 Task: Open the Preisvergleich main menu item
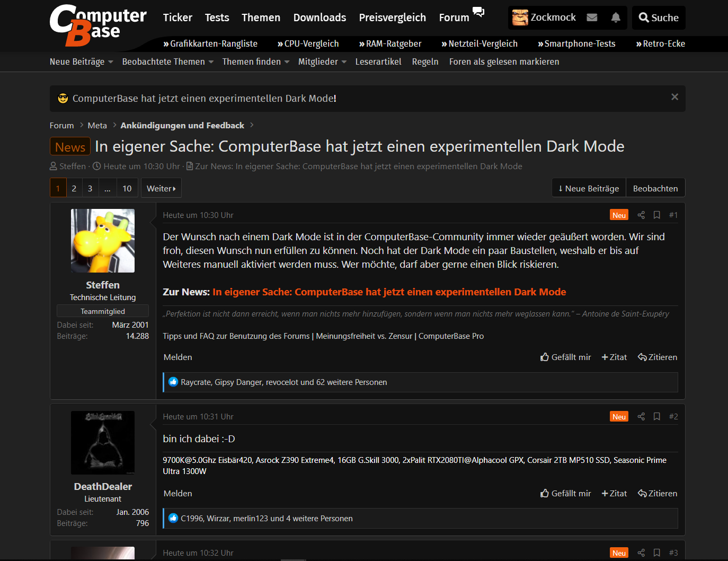(x=392, y=17)
